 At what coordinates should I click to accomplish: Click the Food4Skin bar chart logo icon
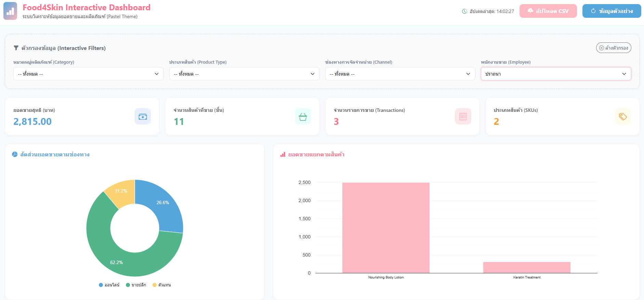pyautogui.click(x=10, y=11)
